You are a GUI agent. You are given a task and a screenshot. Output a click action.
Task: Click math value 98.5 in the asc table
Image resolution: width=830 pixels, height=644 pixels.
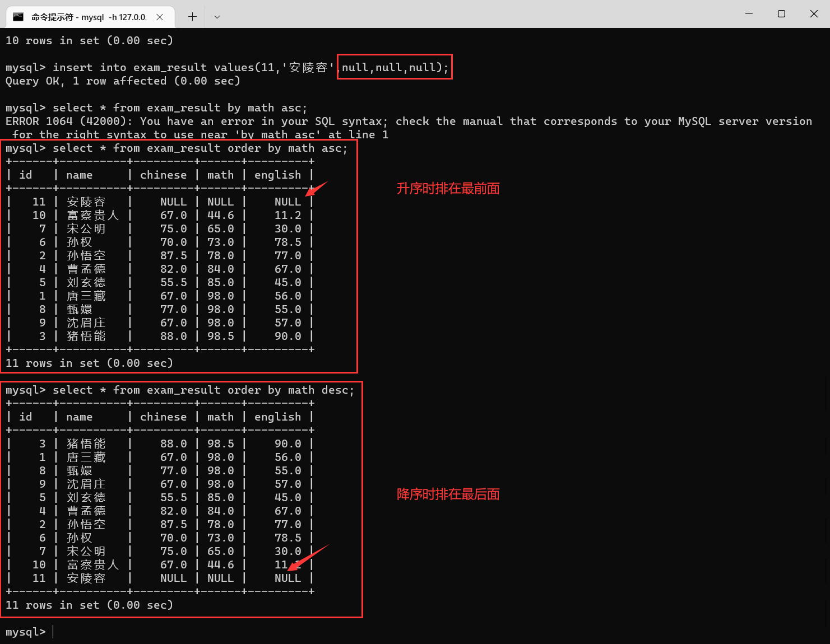220,336
